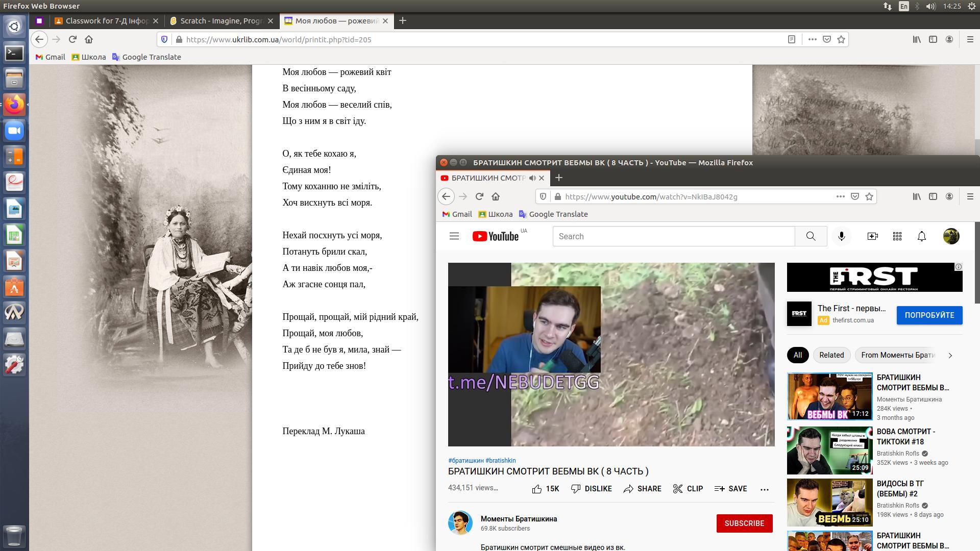The width and height of the screenshot is (980, 551).
Task: Click the YouTube search magnifier button
Action: 811,236
